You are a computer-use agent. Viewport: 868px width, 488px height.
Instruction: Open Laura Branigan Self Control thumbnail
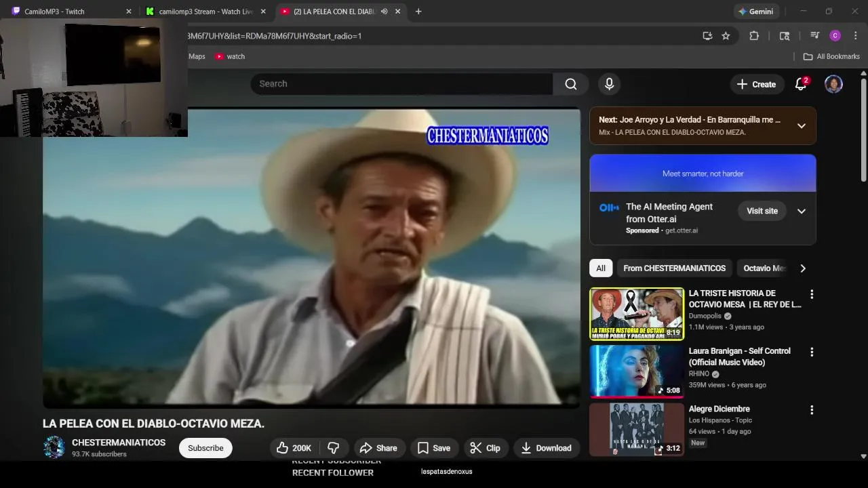click(637, 371)
